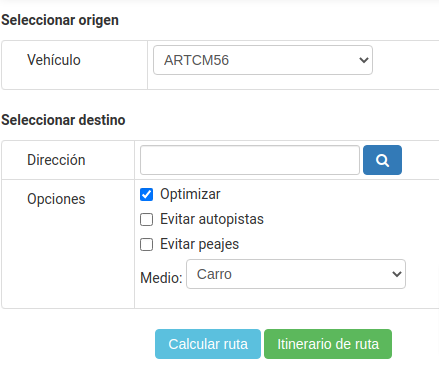This screenshot has height=373, width=439.
Task: Click the magnifier search button beside Dirección
Action: (x=382, y=160)
